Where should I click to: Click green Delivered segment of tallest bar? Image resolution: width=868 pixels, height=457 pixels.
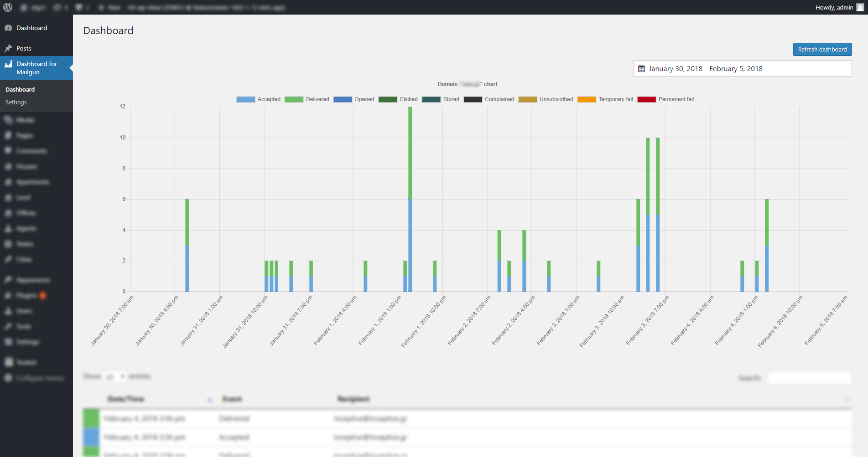pos(410,153)
